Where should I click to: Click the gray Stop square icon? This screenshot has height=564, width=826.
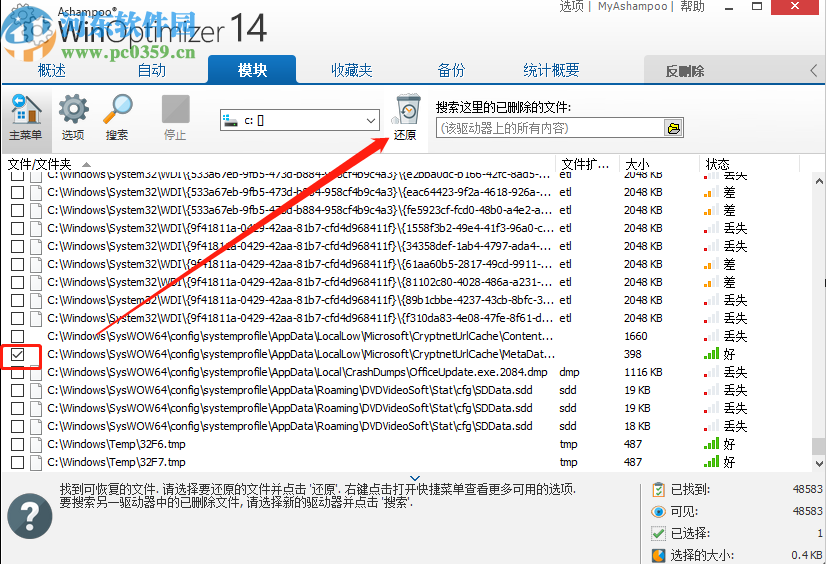pos(175,109)
